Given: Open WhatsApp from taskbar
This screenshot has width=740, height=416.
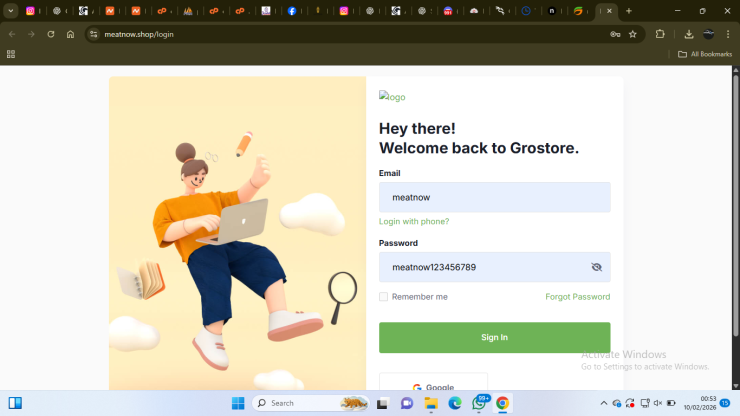Looking at the screenshot, I should [x=479, y=403].
